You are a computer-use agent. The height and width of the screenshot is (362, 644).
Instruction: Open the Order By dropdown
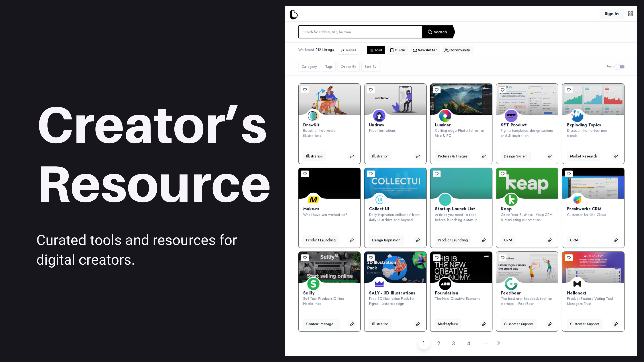tap(348, 67)
